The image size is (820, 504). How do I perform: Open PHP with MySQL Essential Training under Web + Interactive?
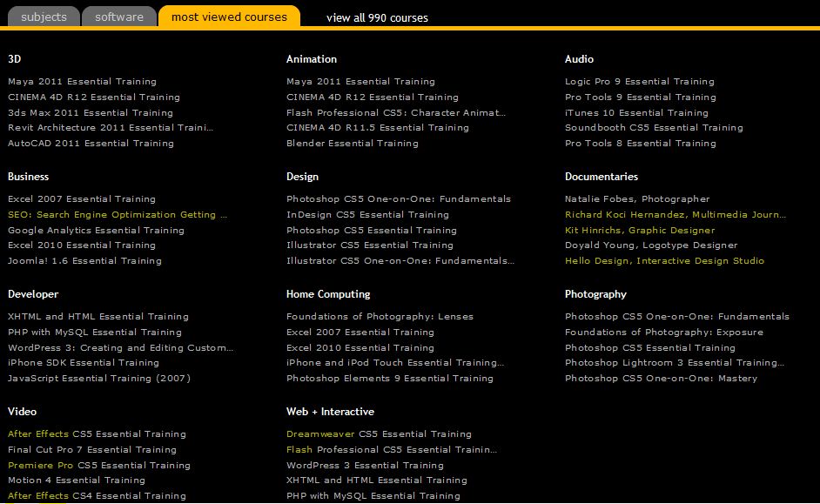pos(373,496)
